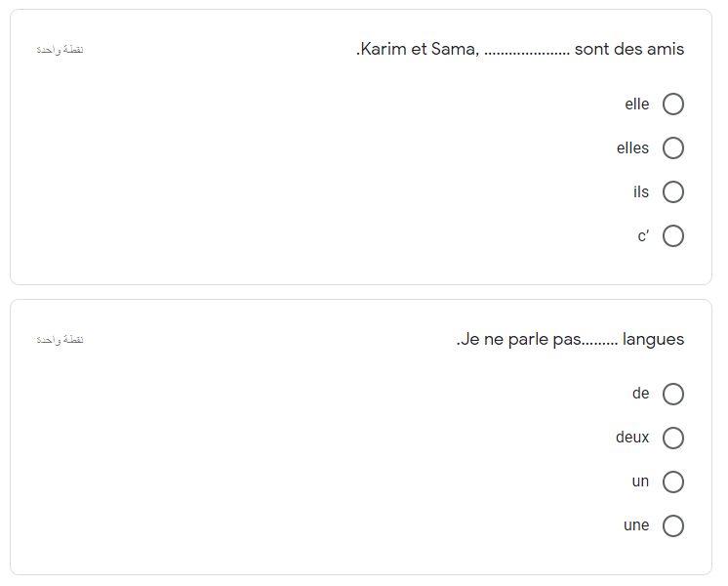
Task: Select 'de' for the langues question
Action: [x=672, y=394]
